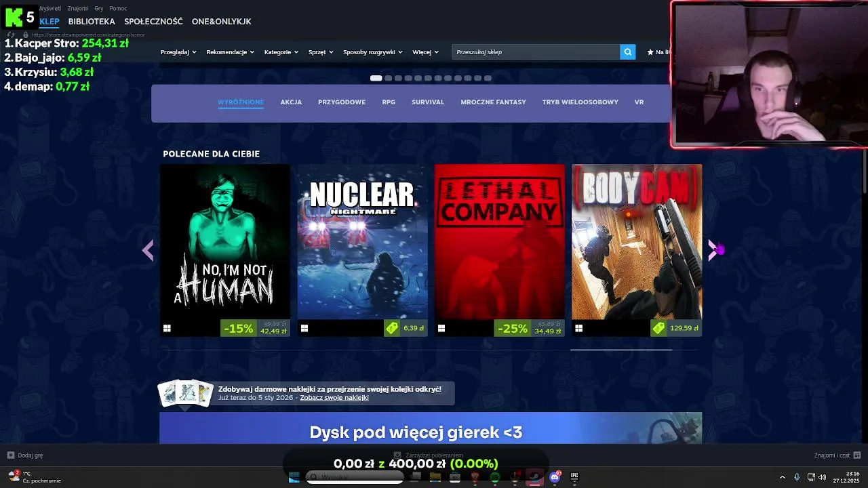This screenshot has height=488, width=868.
Task: Select the VR category tab
Action: click(x=639, y=102)
